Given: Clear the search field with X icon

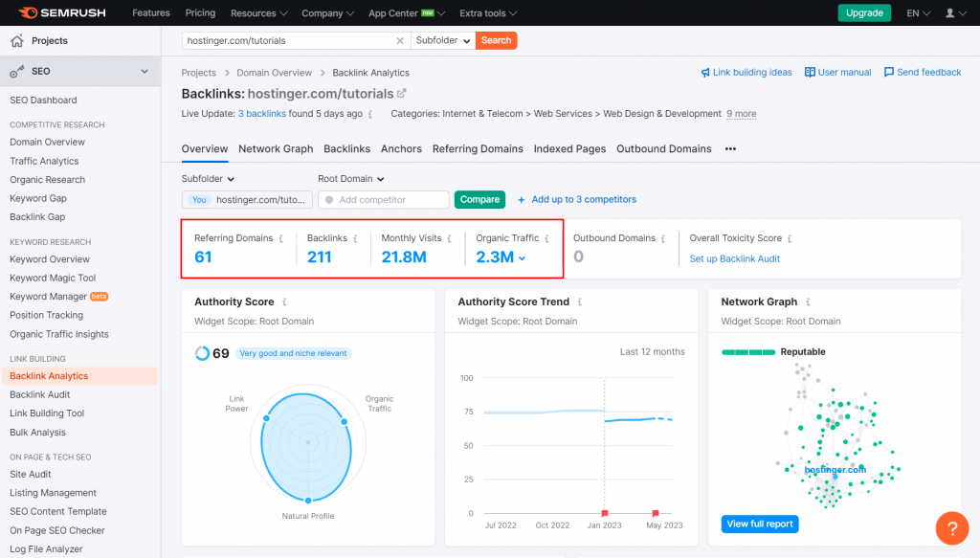Looking at the screenshot, I should 400,40.
